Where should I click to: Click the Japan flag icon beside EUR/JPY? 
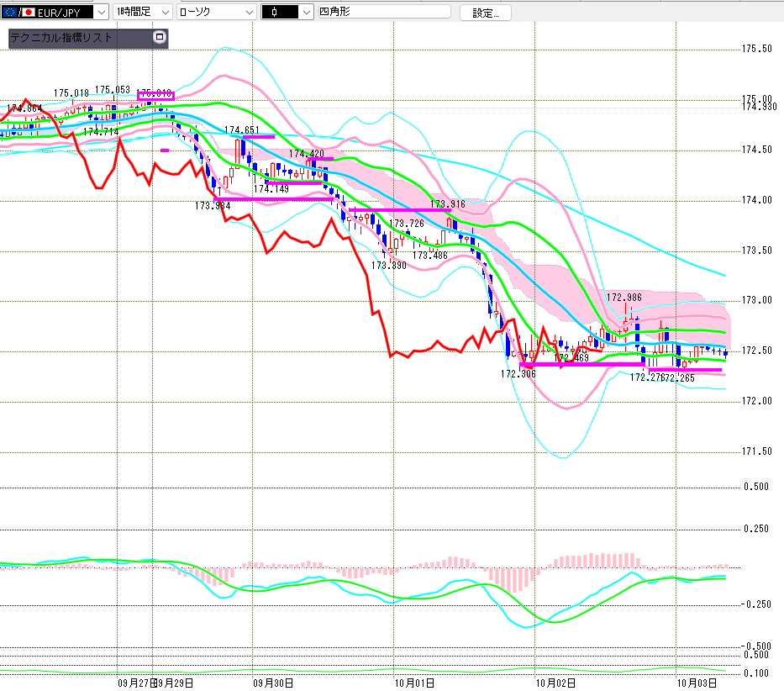tap(29, 13)
